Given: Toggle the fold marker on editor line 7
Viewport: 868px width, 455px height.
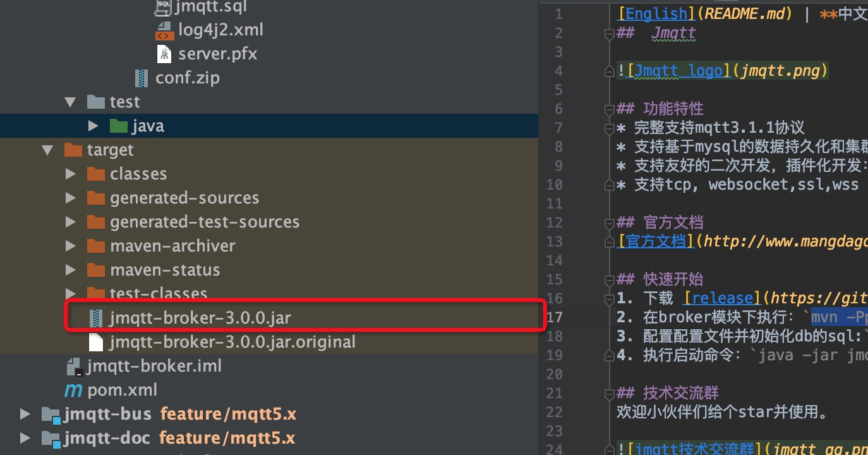Looking at the screenshot, I should coord(609,128).
